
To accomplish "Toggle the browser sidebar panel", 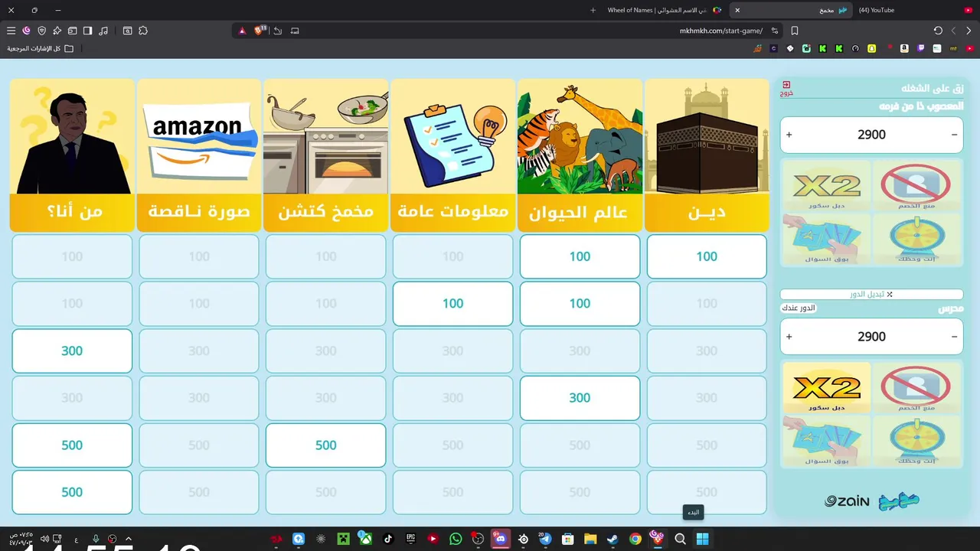I will pyautogui.click(x=87, y=31).
